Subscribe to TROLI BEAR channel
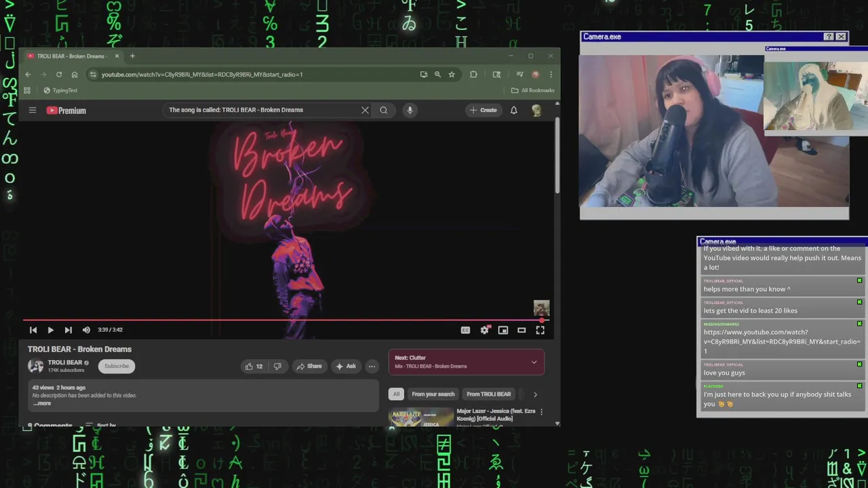Viewport: 868px width, 488px height. [x=117, y=366]
